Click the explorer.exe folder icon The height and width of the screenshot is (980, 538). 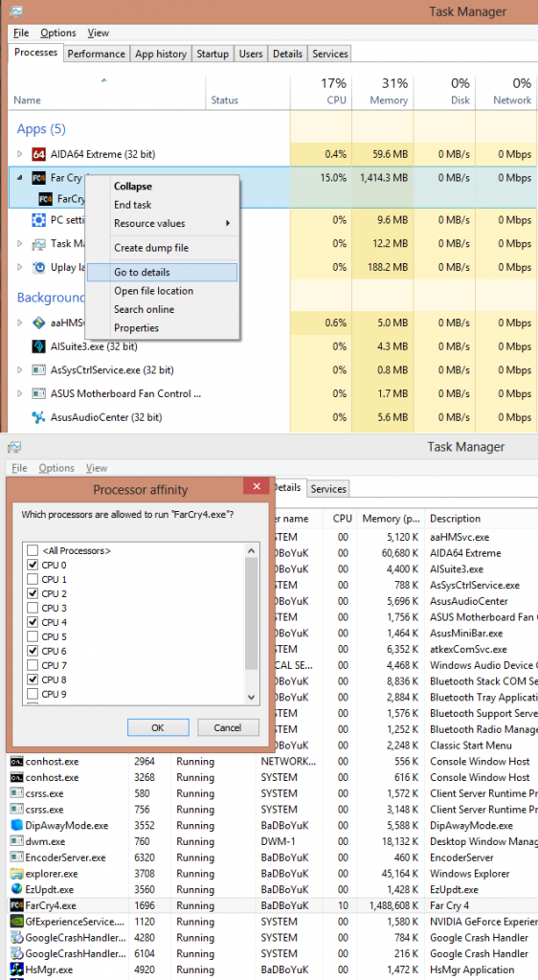16,873
